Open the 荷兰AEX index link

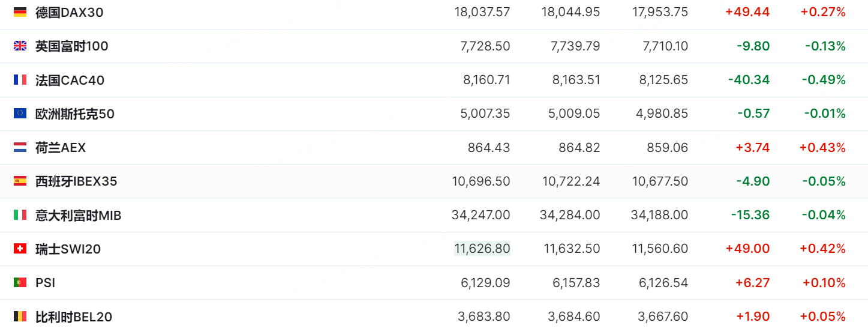pos(61,147)
